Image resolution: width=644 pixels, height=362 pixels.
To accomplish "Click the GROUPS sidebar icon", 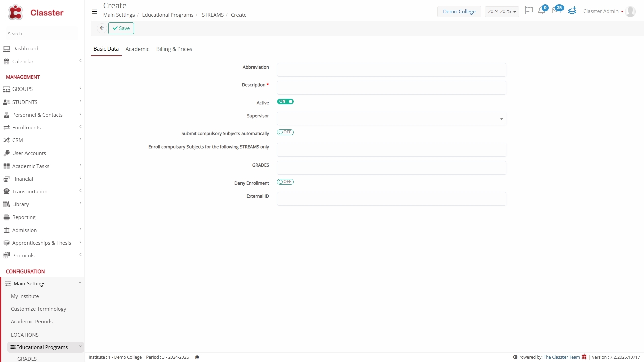I will (x=6, y=89).
